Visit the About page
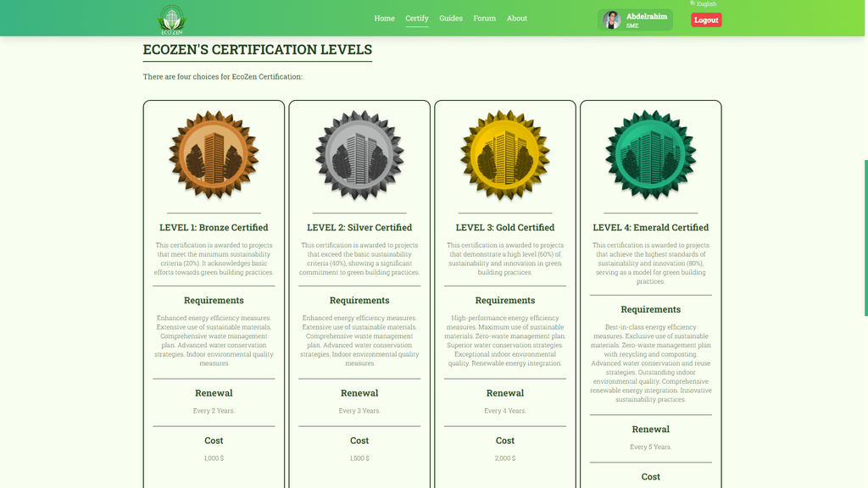Screen dimensions: 868x488 (x=517, y=19)
